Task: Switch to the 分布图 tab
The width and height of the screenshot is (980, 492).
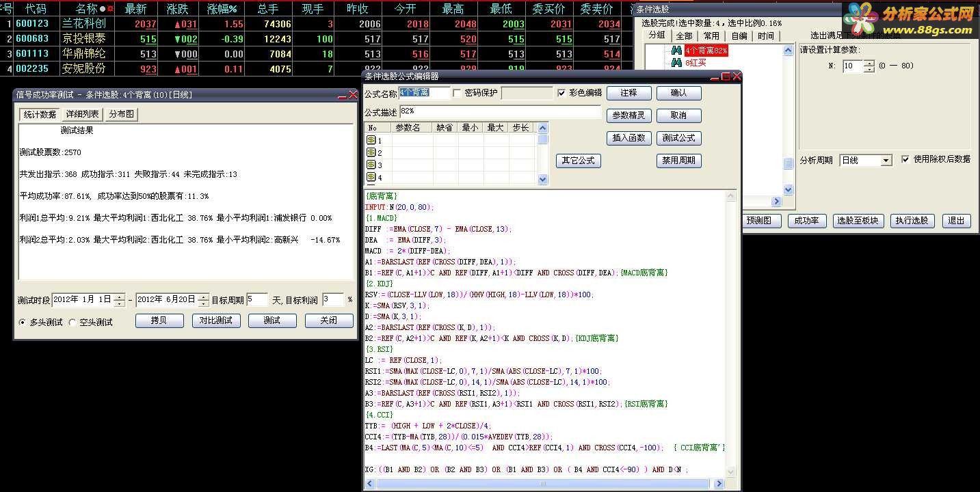Action: click(x=122, y=114)
